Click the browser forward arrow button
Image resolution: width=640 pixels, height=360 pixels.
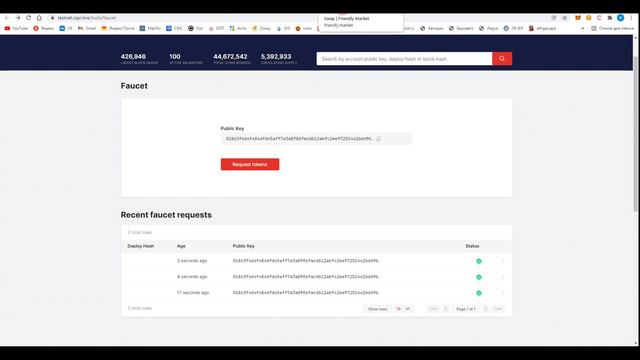[18, 18]
